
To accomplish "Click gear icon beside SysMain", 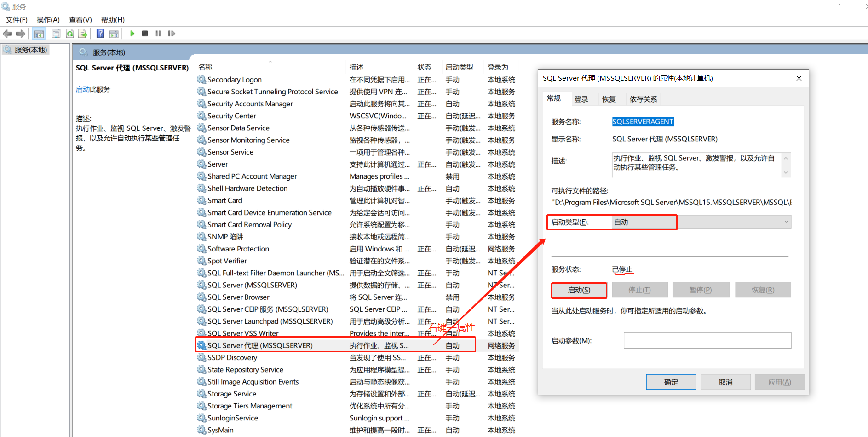I will (201, 430).
